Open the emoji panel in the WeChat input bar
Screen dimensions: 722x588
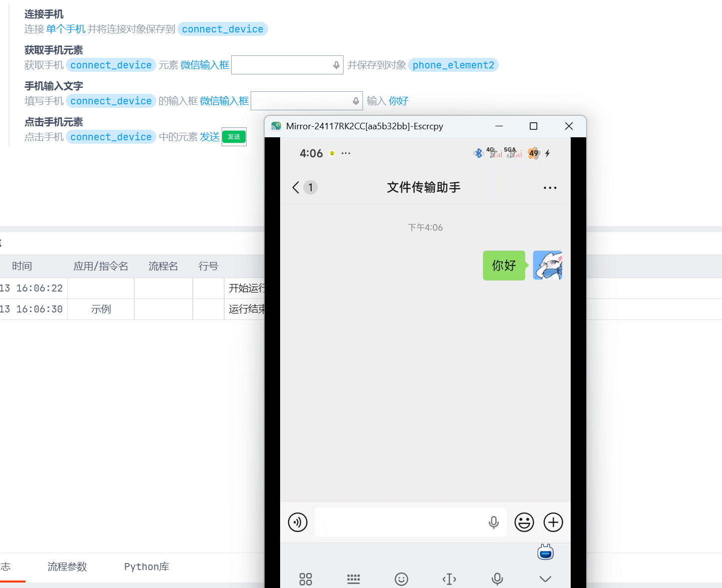coord(524,522)
